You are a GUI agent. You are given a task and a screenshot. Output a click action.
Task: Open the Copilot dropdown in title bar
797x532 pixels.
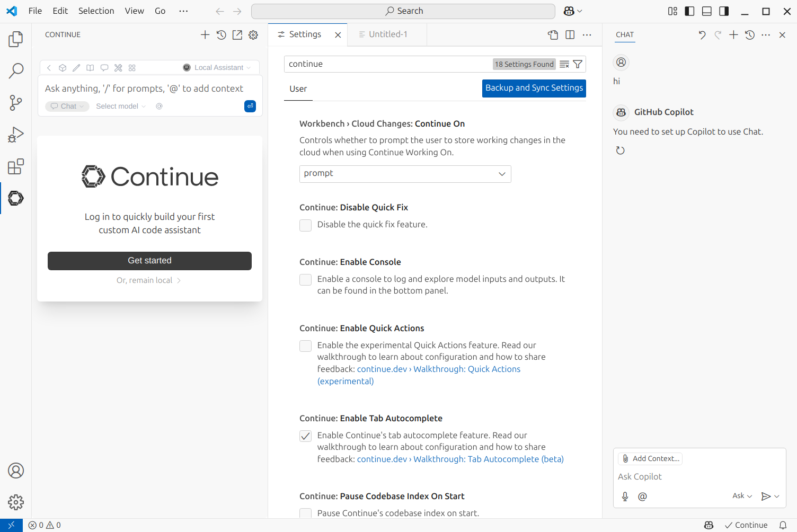click(573, 11)
